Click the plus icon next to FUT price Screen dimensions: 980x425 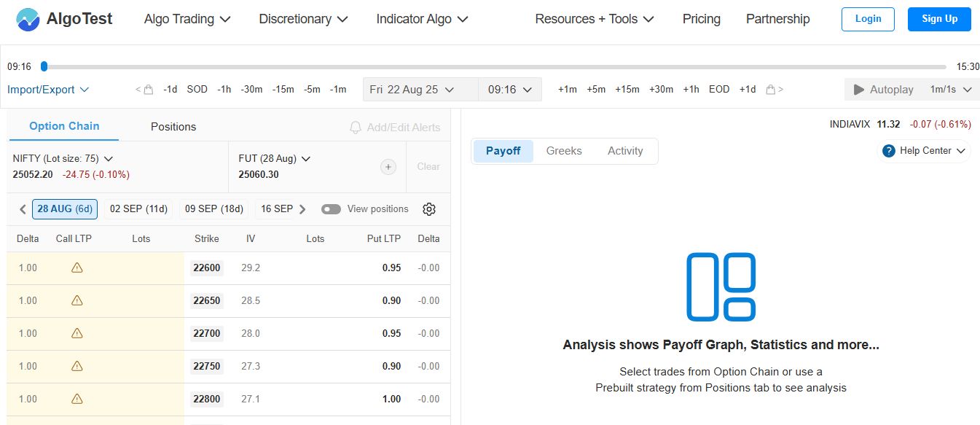(x=388, y=167)
